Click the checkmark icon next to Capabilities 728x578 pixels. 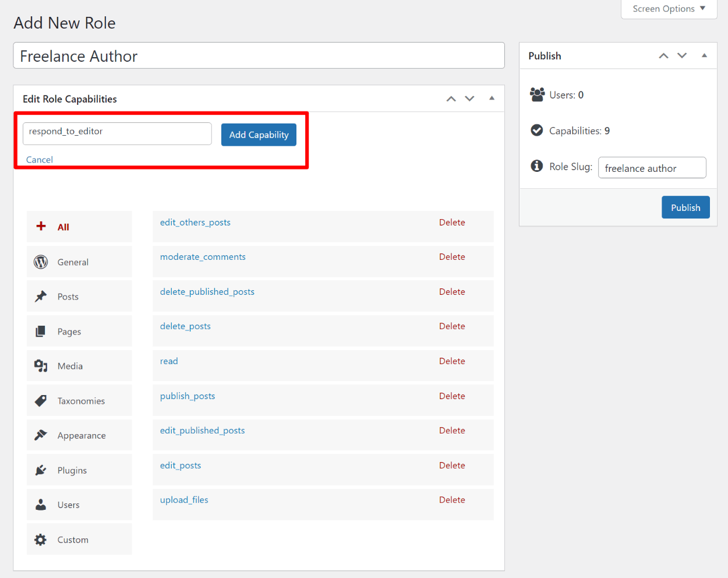[537, 131]
